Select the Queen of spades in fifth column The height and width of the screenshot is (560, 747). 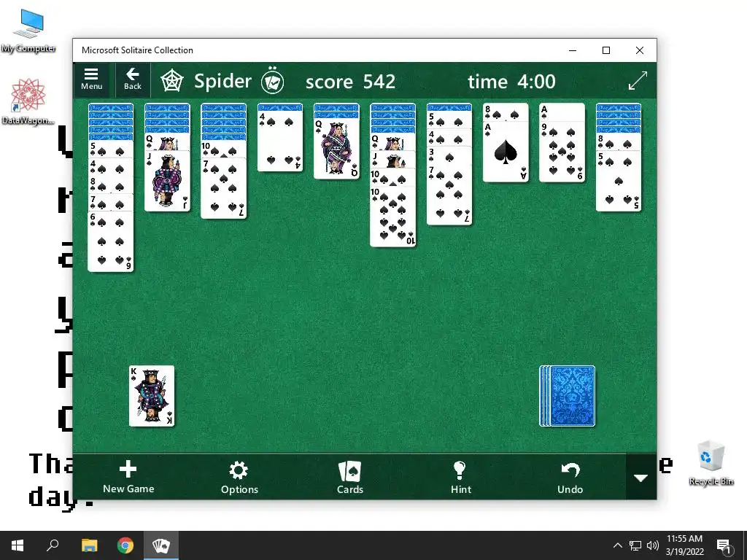(336, 149)
